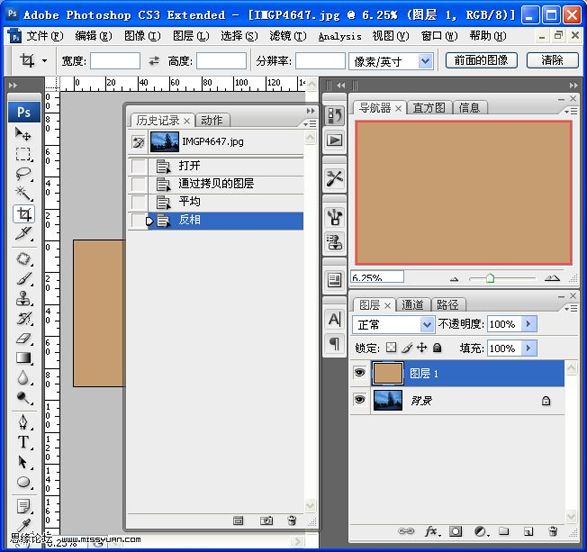
Task: Click the 前面的图像 button
Action: pyautogui.click(x=481, y=60)
